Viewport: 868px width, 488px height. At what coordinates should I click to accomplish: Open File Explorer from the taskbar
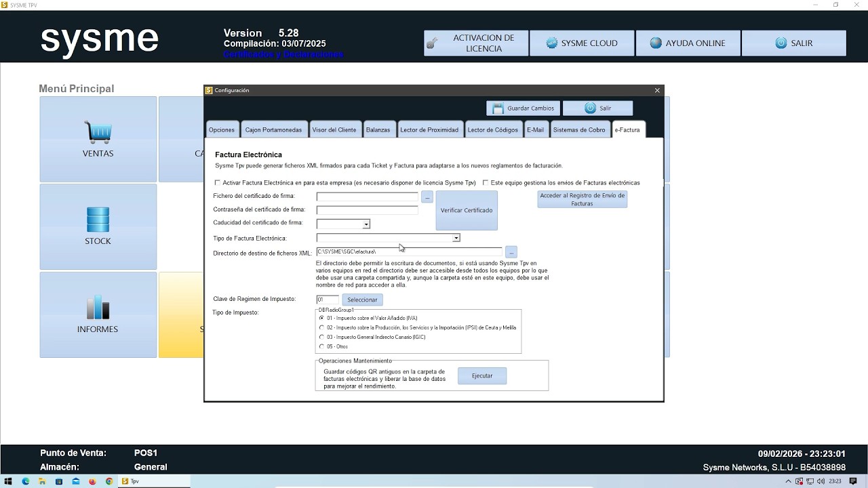(42, 481)
